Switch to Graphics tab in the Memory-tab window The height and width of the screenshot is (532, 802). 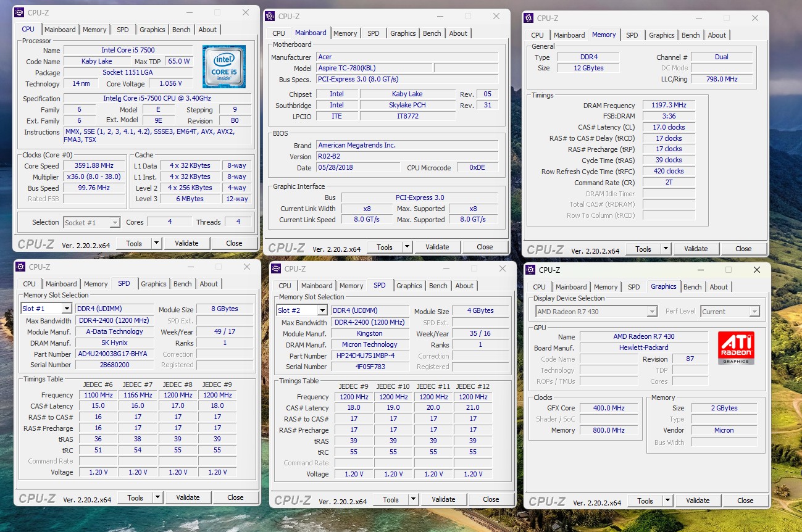coord(662,35)
